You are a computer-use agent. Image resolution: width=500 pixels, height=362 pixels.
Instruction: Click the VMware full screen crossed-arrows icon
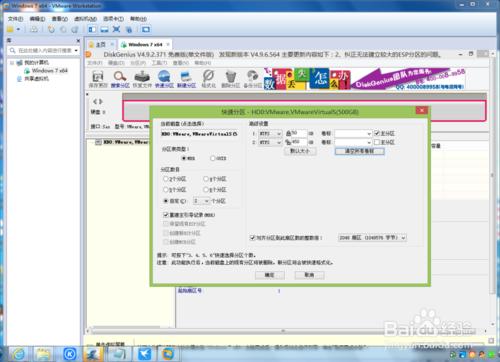click(116, 29)
